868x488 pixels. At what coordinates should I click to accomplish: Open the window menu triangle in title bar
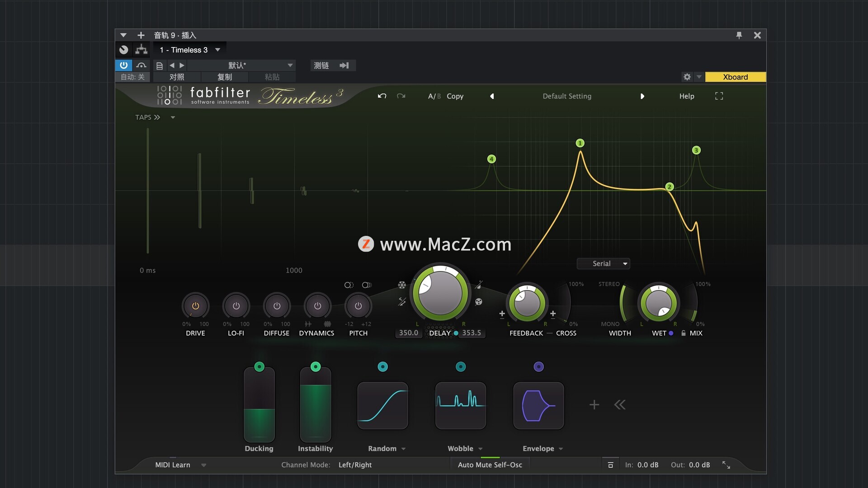point(123,35)
